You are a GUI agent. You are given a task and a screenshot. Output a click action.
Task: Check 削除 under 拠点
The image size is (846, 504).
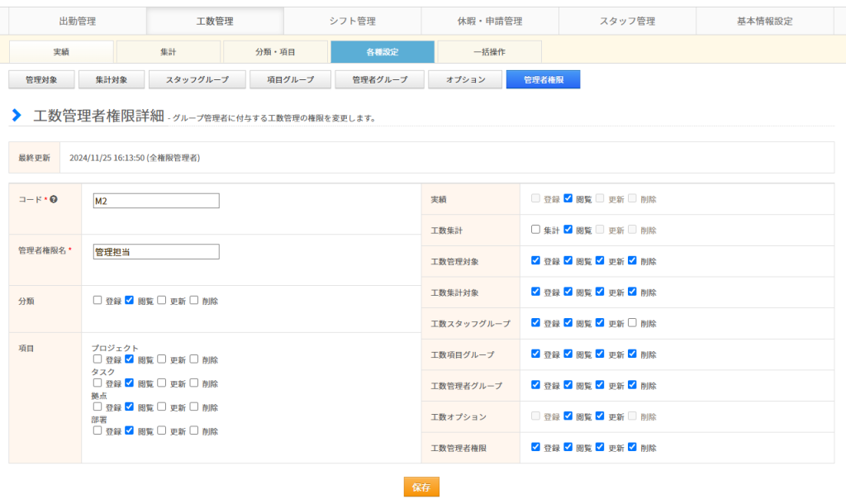pos(193,407)
